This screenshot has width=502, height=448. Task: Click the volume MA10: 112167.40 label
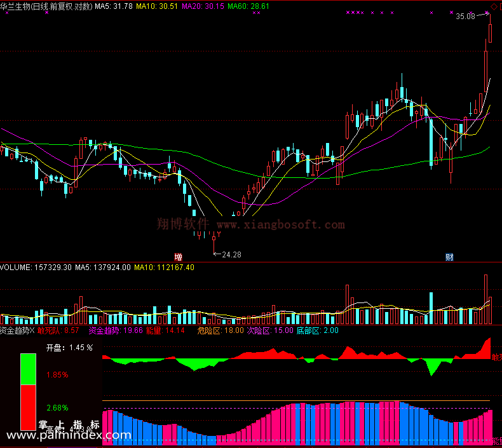coord(164,268)
